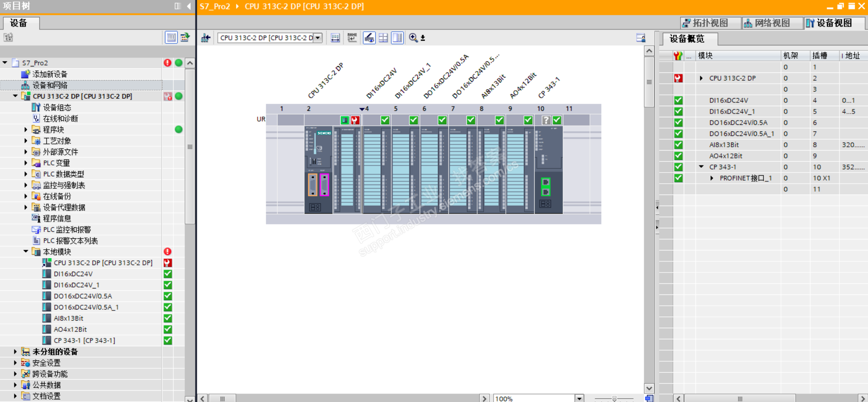Screen dimensions: 868x402
Task: Select DO16xDC24V/0.5A_1 in the local modules list
Action: [x=86, y=307]
